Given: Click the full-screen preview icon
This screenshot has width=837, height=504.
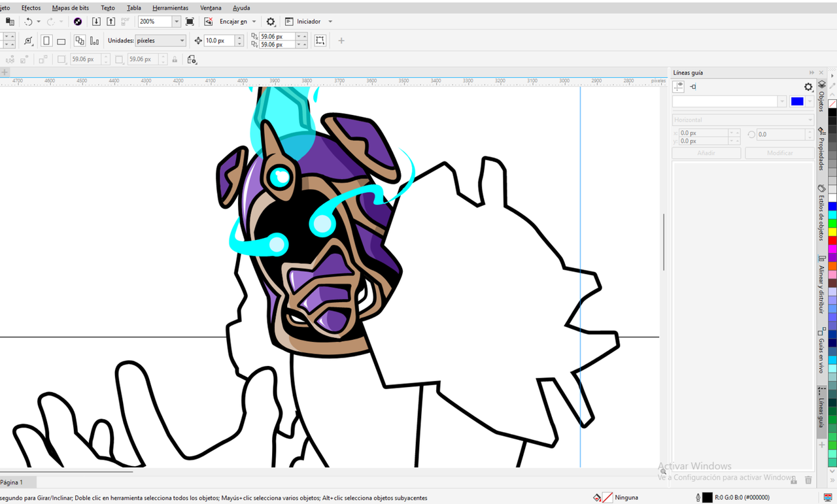Looking at the screenshot, I should point(190,22).
